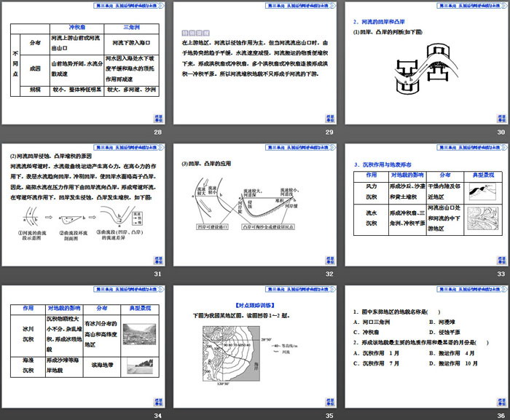
Task: Select the slide 35 thumbnail
Action: pos(255,346)
